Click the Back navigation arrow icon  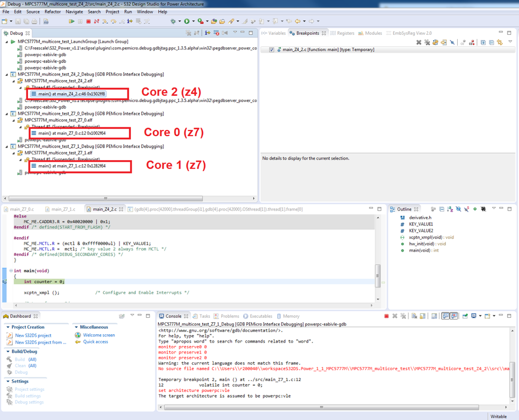[x=298, y=21]
